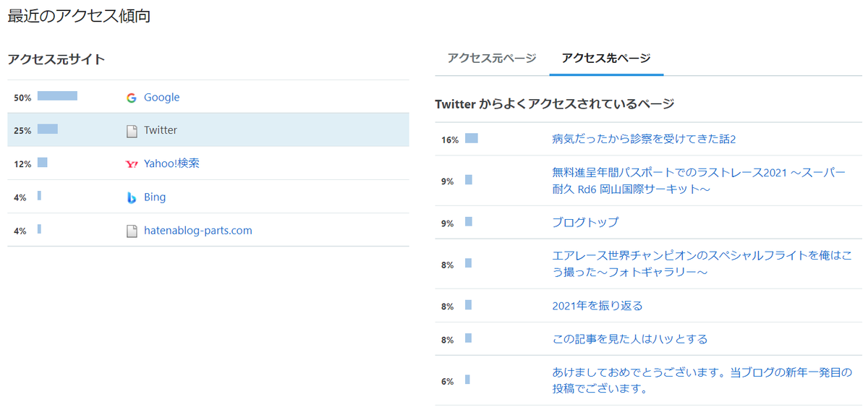The height and width of the screenshot is (410, 868).
Task: Click the Twitter page icon
Action: pos(132,131)
